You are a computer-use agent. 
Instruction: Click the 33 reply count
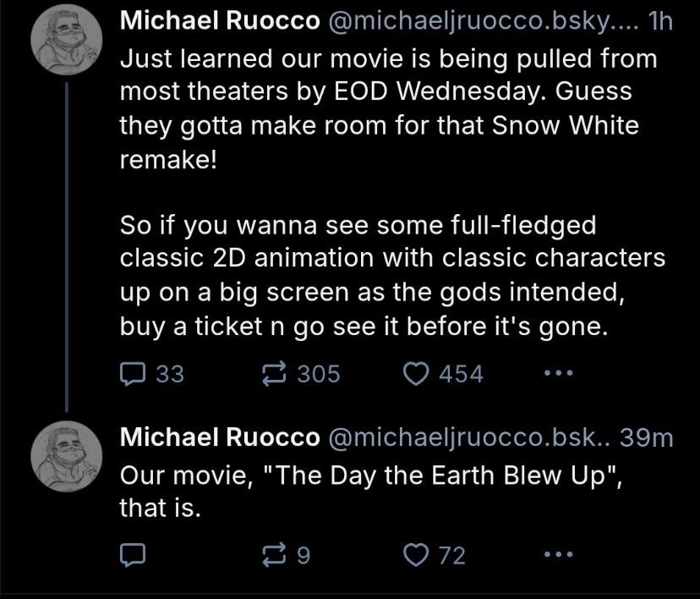170,373
